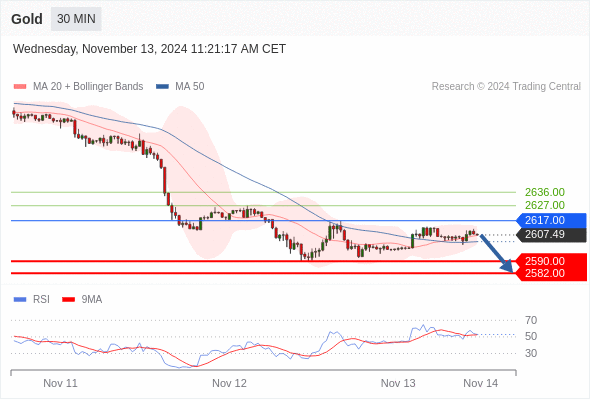Click the pink MA 20 legend swatch
The width and height of the screenshot is (590, 400).
click(20, 87)
